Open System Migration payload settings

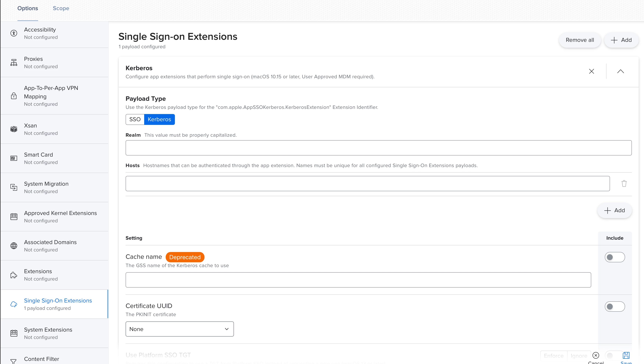click(46, 187)
